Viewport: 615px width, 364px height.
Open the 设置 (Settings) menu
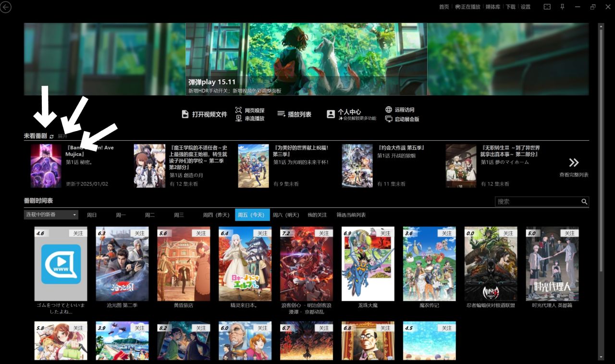tap(526, 7)
